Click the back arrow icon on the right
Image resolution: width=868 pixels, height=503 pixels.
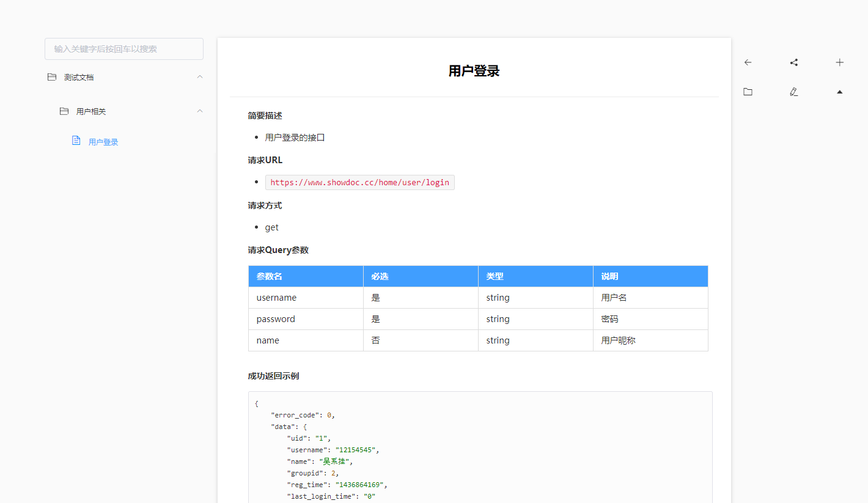click(x=748, y=62)
